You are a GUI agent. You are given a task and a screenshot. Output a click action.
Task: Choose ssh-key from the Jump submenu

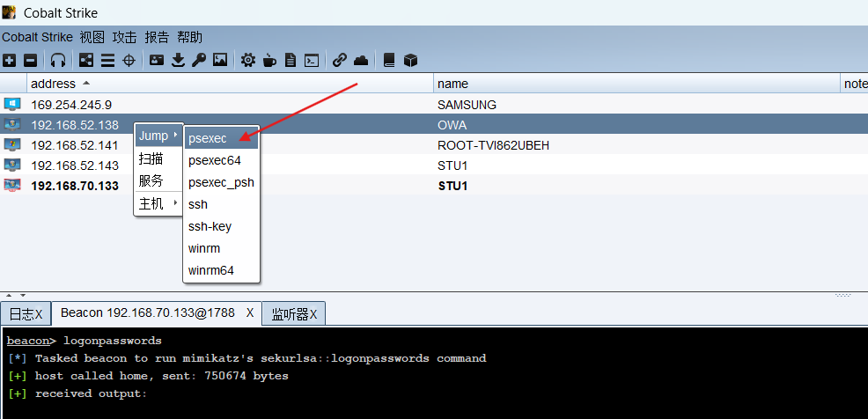click(222, 226)
